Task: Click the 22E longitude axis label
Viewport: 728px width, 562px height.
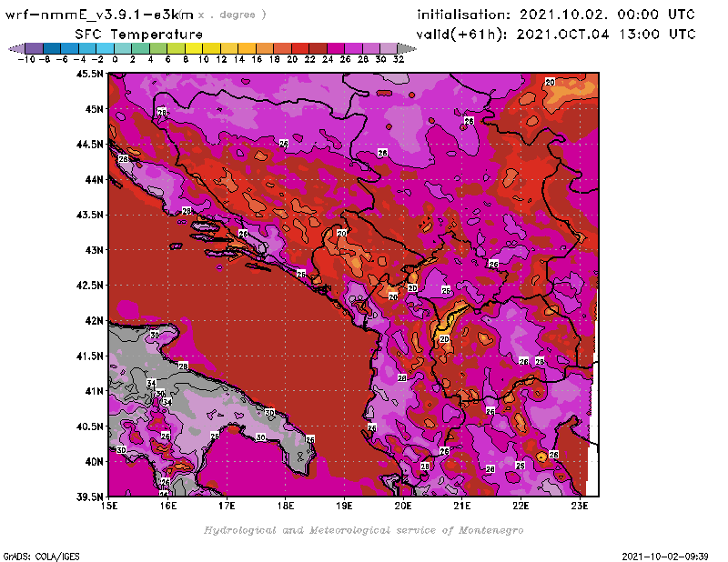Action: click(x=521, y=506)
